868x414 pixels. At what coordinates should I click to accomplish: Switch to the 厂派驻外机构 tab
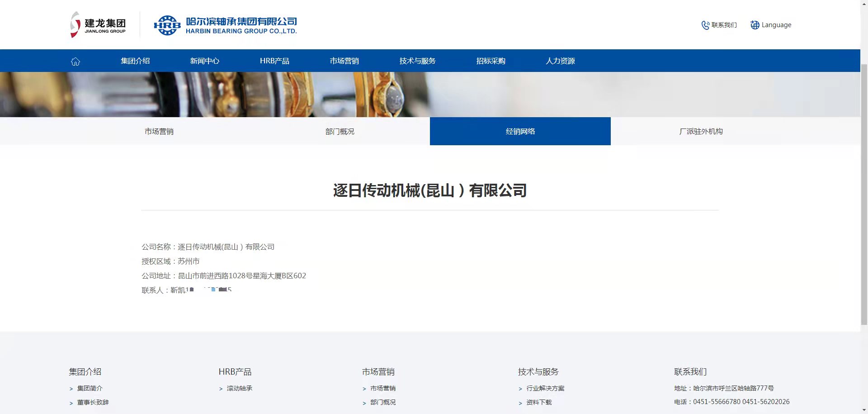coord(701,132)
